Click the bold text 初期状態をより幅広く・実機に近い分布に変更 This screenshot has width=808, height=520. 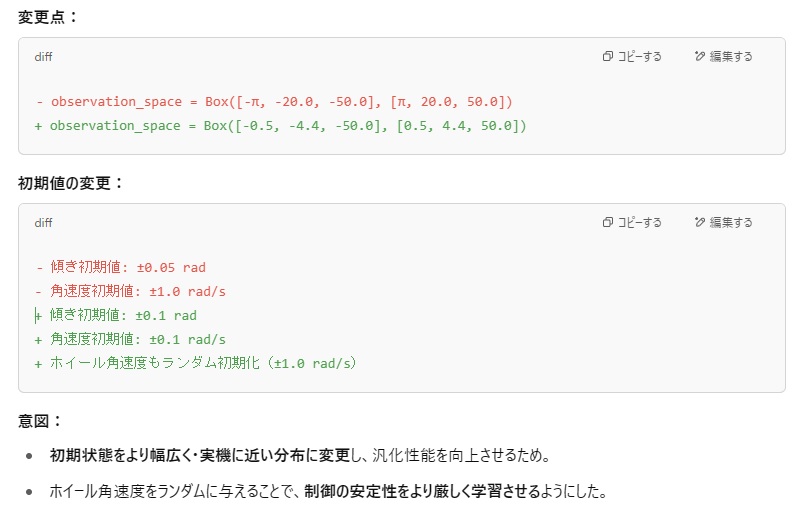click(200, 456)
